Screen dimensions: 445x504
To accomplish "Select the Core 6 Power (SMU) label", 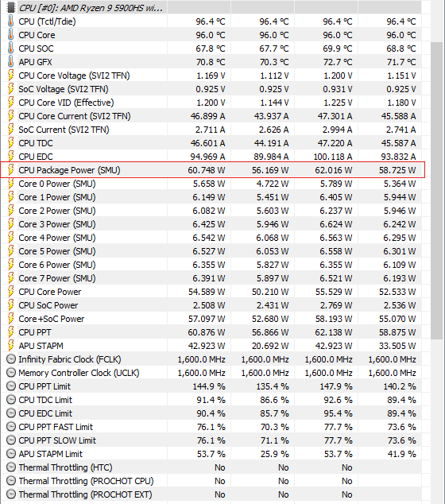I will pyautogui.click(x=57, y=265).
